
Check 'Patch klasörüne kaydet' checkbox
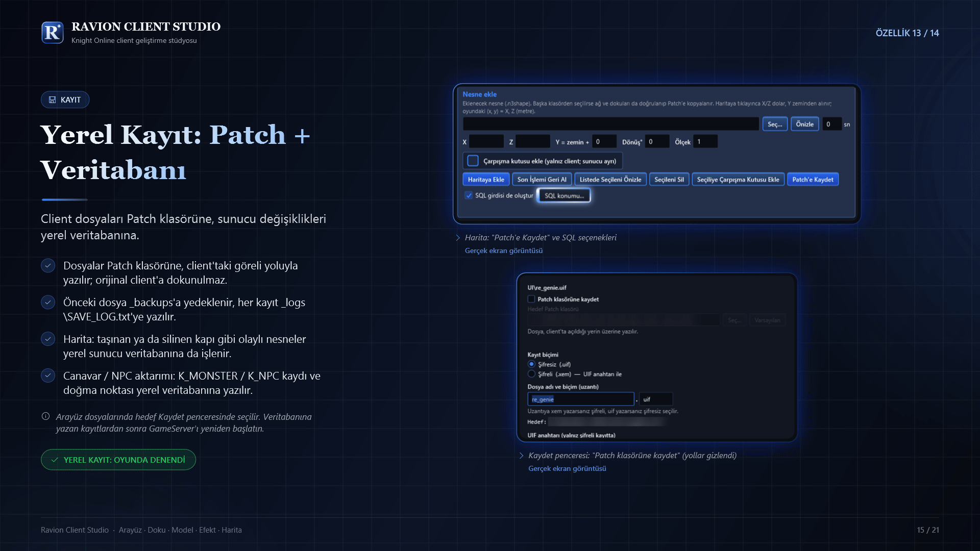tap(531, 299)
